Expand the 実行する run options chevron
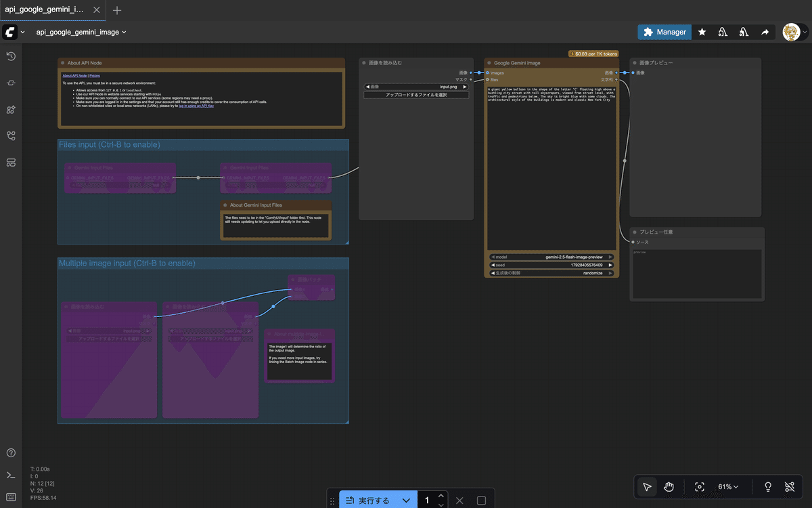Screen dimensions: 812x508 pyautogui.click(x=406, y=501)
